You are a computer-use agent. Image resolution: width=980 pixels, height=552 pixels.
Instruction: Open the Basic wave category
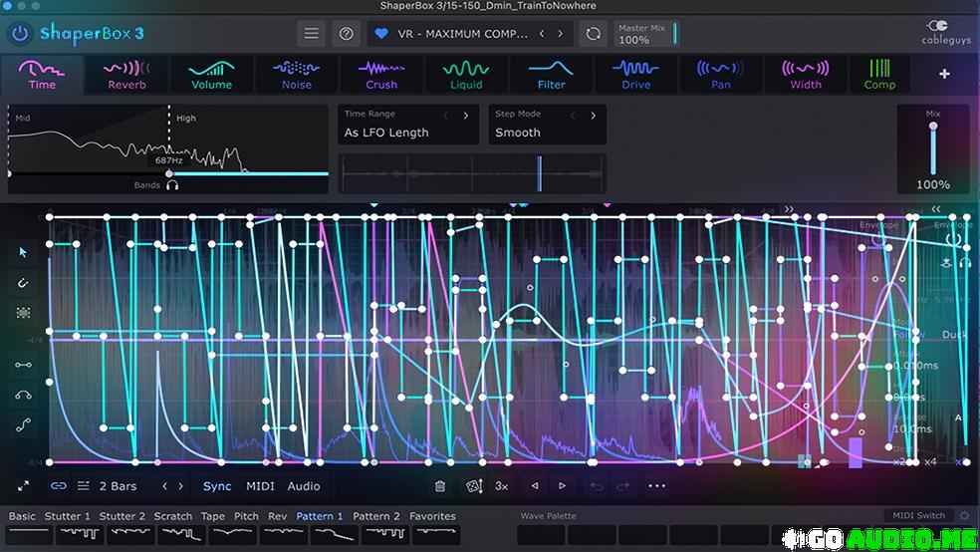22,516
